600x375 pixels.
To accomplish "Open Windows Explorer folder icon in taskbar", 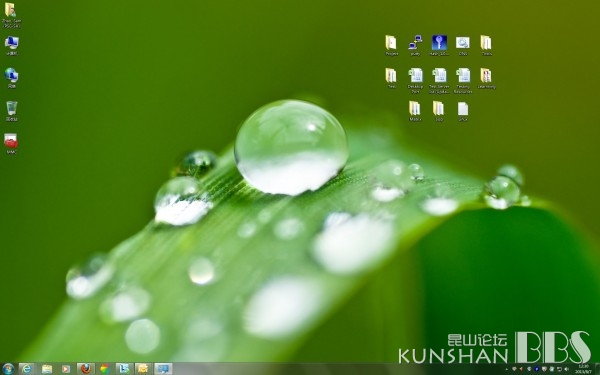I will pyautogui.click(x=47, y=369).
